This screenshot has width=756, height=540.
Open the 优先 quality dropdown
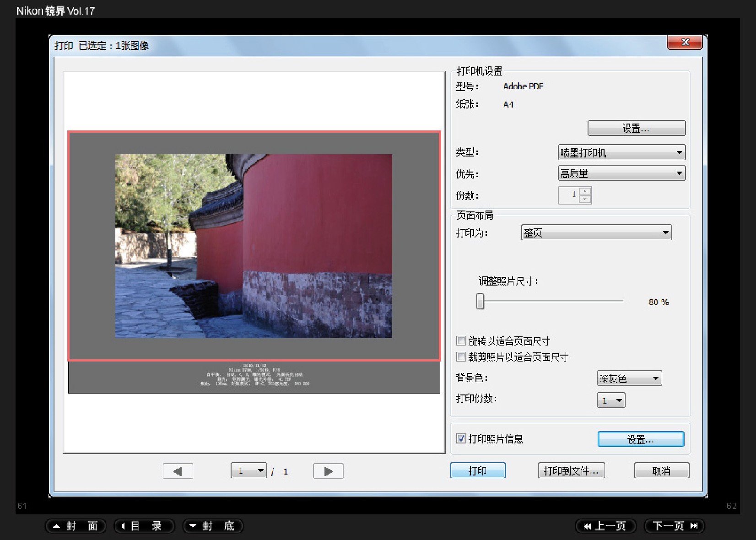[621, 173]
